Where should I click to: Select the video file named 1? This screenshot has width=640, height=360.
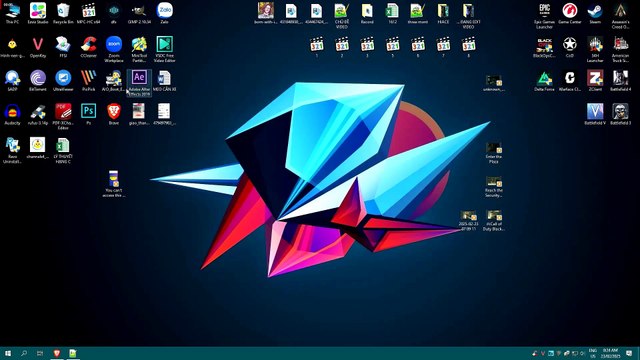(317, 47)
